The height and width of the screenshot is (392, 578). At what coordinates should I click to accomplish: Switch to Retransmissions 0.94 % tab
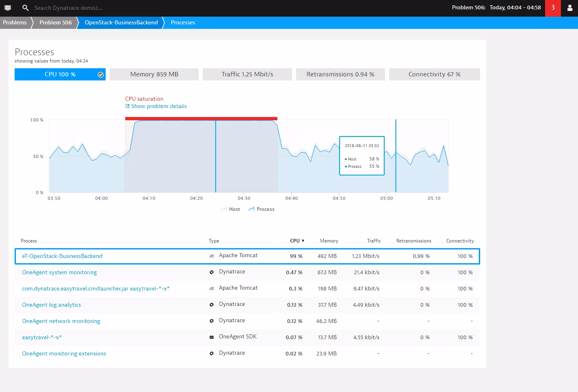click(x=340, y=74)
